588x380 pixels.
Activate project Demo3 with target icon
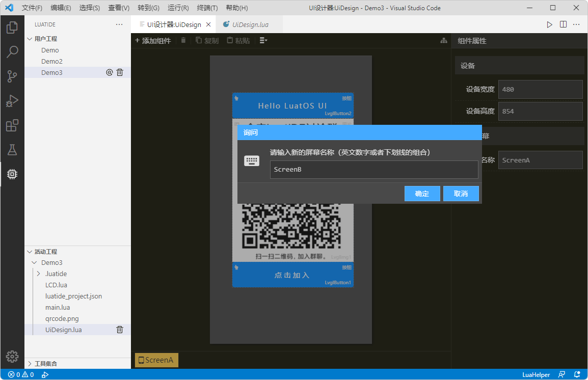109,72
